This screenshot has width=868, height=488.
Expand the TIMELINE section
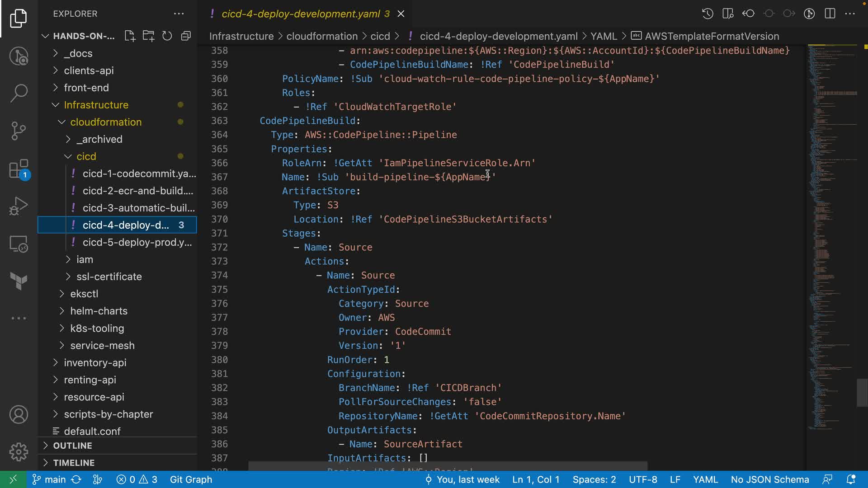coord(74,463)
